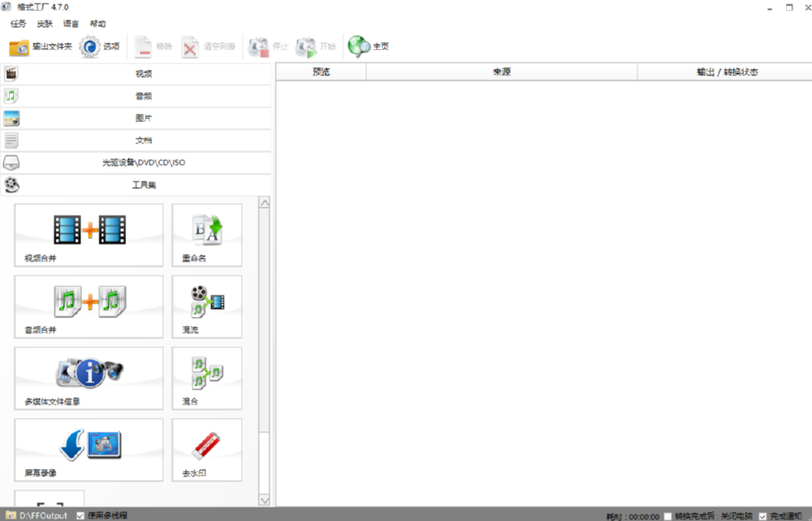The height and width of the screenshot is (521, 812).
Task: Open the 语言 (Language) menu
Action: (71, 24)
